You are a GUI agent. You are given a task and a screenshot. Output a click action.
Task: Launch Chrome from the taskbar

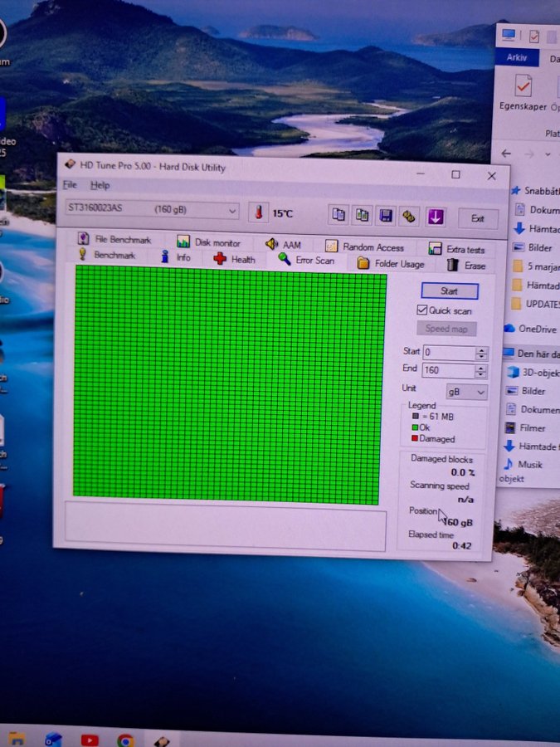click(x=125, y=740)
